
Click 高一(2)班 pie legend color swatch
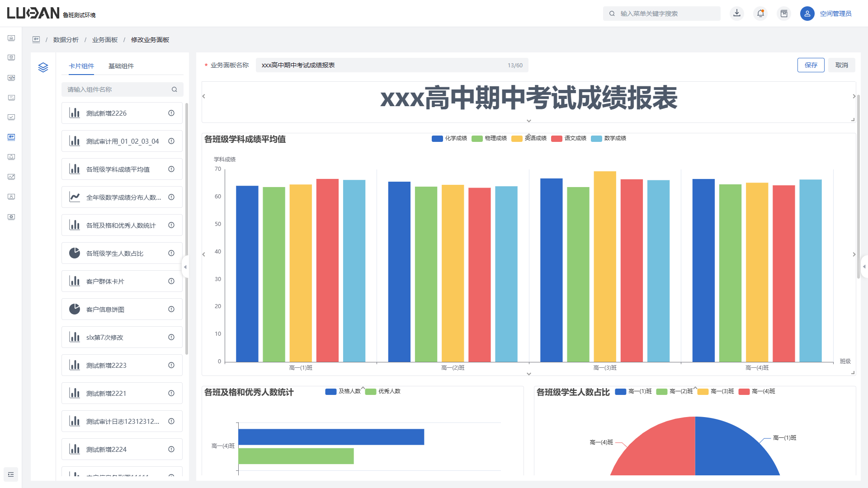[x=662, y=392]
